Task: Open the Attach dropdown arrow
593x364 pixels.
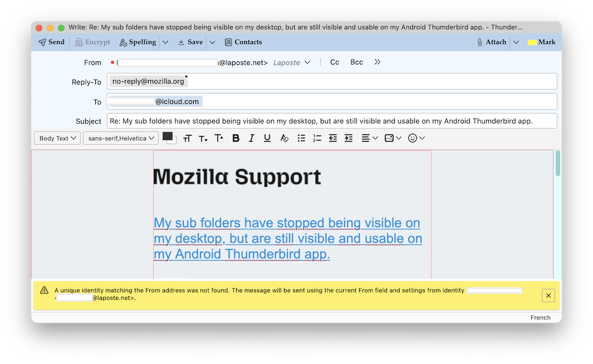Action: point(516,42)
